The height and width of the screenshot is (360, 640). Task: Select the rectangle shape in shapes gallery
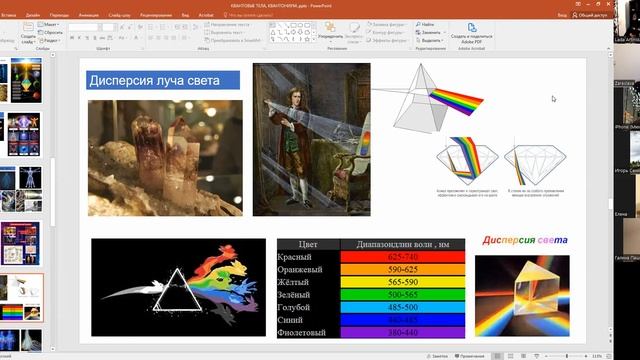pyautogui.click(x=293, y=25)
